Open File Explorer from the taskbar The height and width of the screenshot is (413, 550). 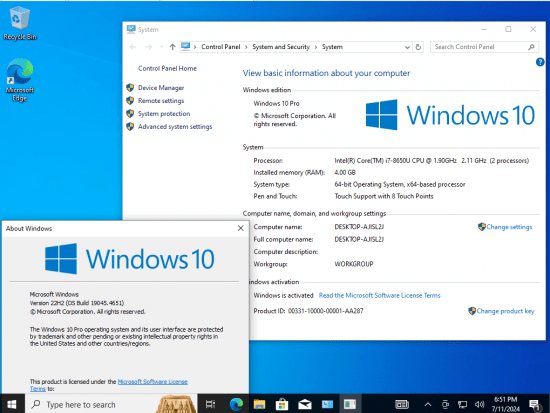(x=259, y=405)
